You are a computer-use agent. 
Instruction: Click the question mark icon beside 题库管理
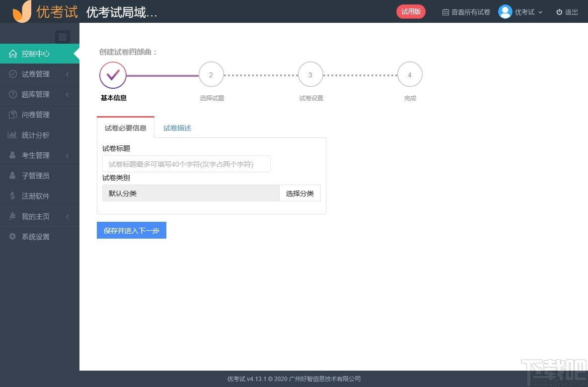13,94
